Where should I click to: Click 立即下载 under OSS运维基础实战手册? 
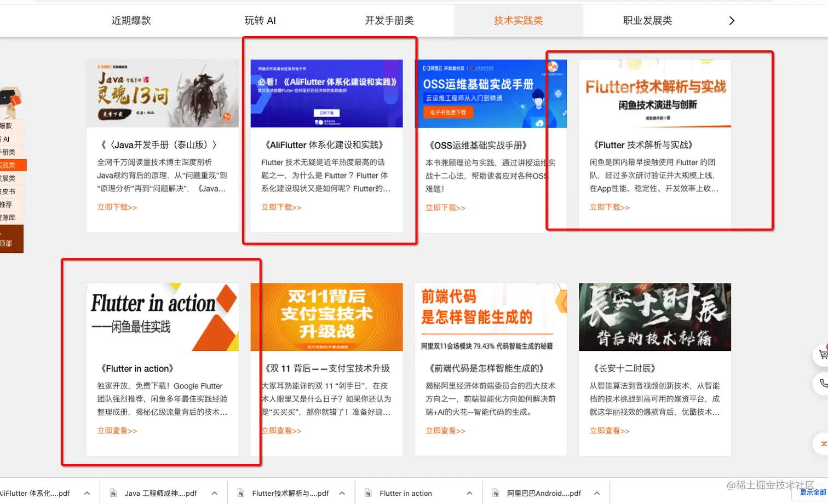446,208
